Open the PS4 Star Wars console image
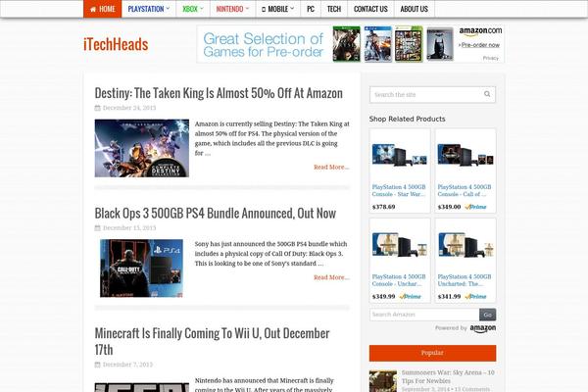The image size is (588, 392). click(x=400, y=155)
